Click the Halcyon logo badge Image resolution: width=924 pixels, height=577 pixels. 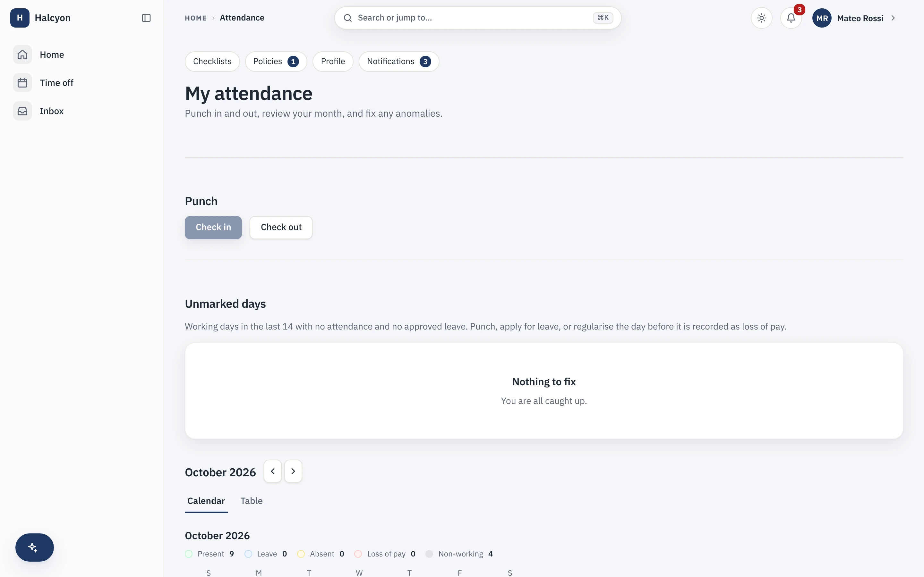[20, 18]
